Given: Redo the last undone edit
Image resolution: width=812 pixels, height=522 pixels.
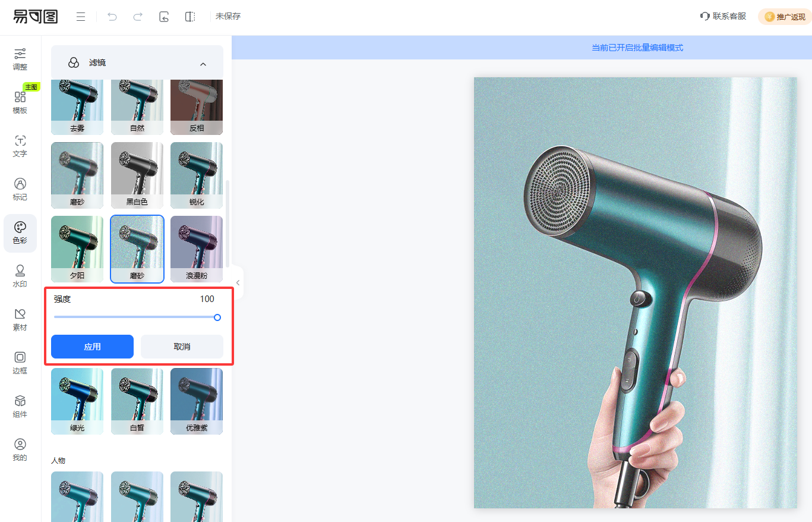Looking at the screenshot, I should pyautogui.click(x=138, y=17).
